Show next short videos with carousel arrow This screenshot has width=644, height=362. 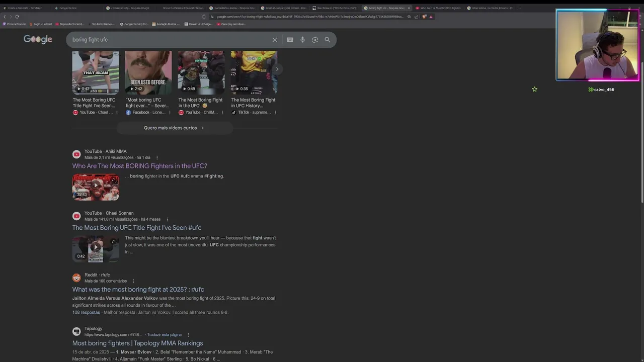tap(277, 69)
